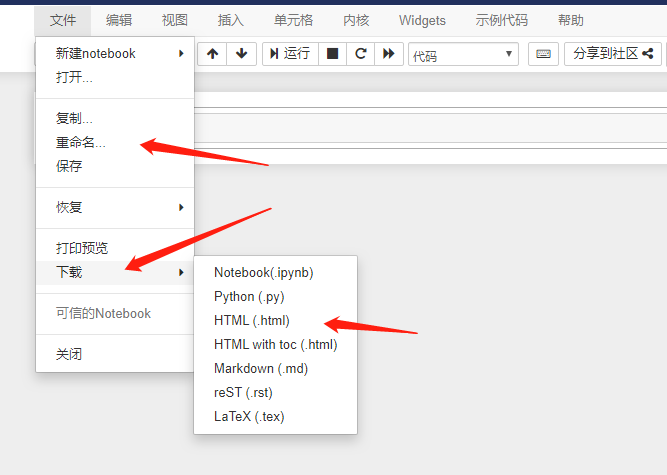Viewport: 667px width, 475px height.
Task: Choose HTML (.html) download format
Action: (251, 321)
